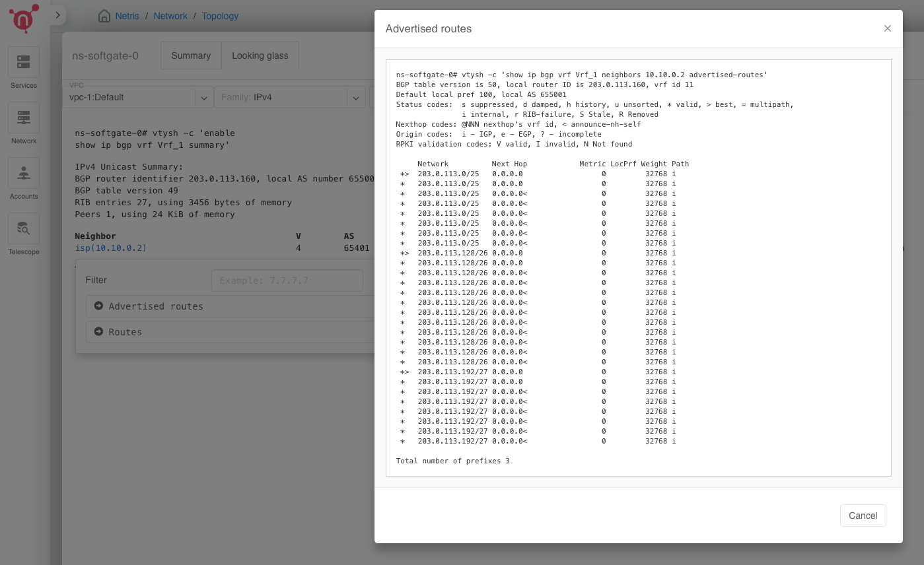Open the Network sidebar icon

(24, 117)
